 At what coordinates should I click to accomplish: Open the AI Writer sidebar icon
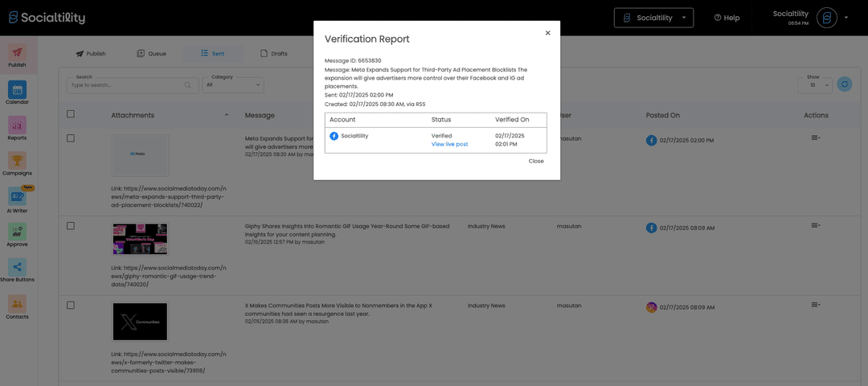point(17,196)
